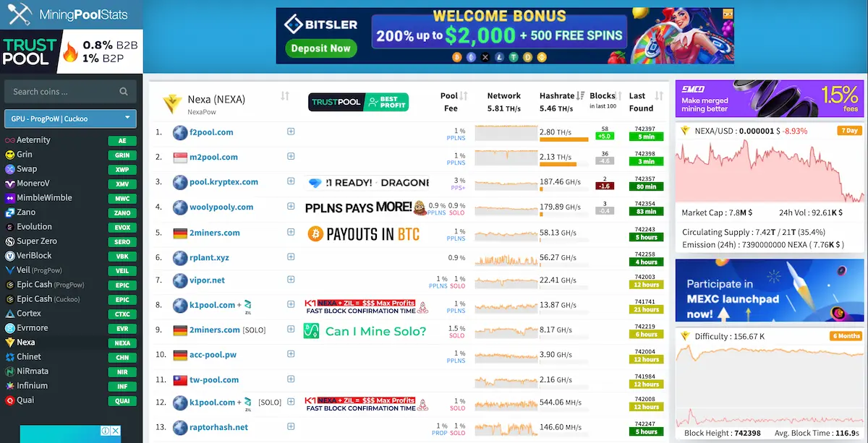The height and width of the screenshot is (443, 868).
Task: Open Veil (ProgPow) in the sidebar
Action: [41, 270]
